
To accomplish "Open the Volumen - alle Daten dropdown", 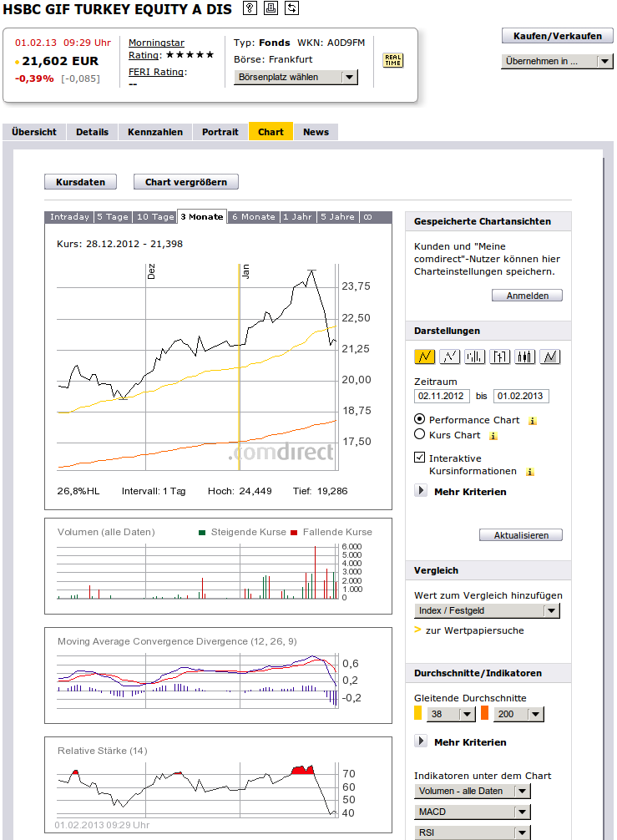I will tap(473, 791).
